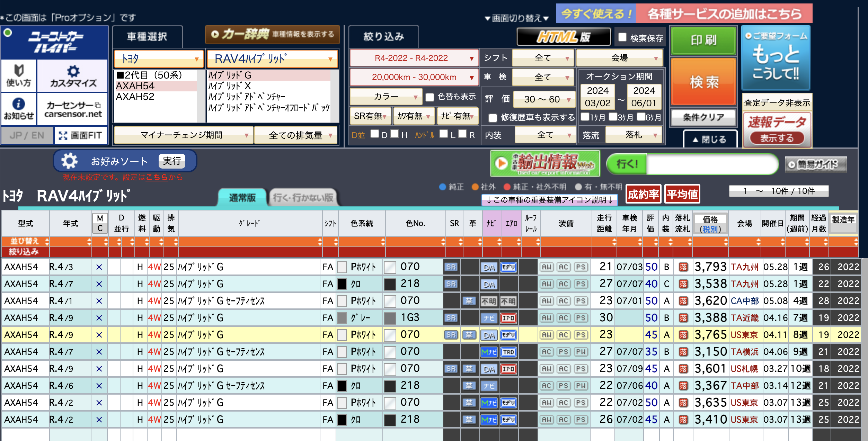The image size is (868, 441).
Task: Click the お好みソート gear icon
Action: click(70, 161)
